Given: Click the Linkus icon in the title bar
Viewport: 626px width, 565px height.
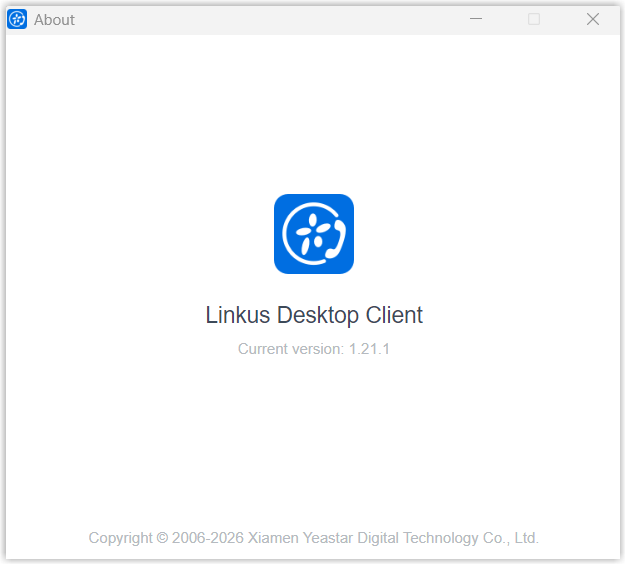Looking at the screenshot, I should [x=17, y=19].
